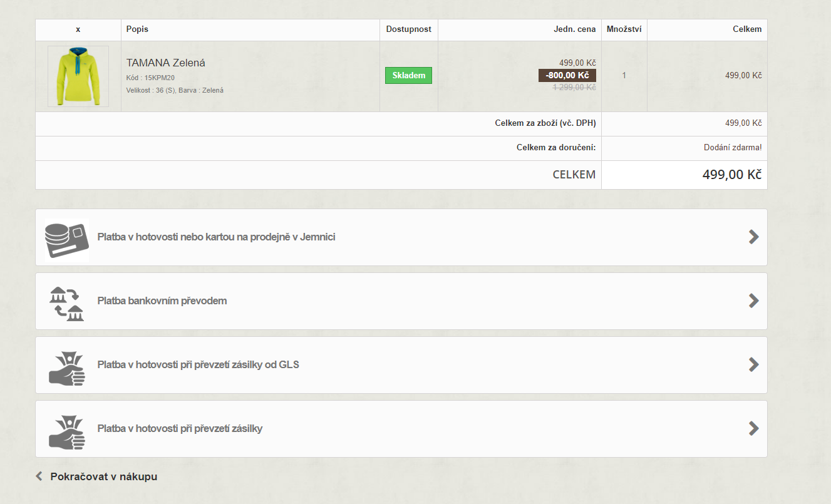The image size is (831, 504).
Task: Click the GLS cash on delivery hand icon
Action: click(x=67, y=368)
